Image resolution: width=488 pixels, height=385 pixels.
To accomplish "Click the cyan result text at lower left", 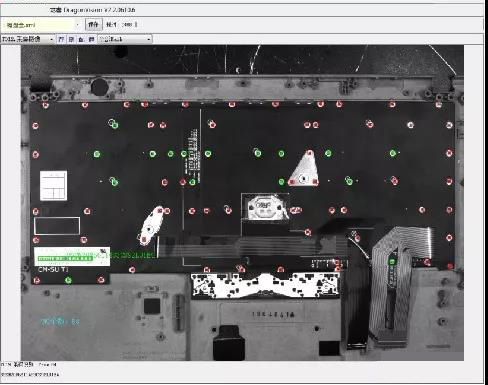I will (x=60, y=322).
